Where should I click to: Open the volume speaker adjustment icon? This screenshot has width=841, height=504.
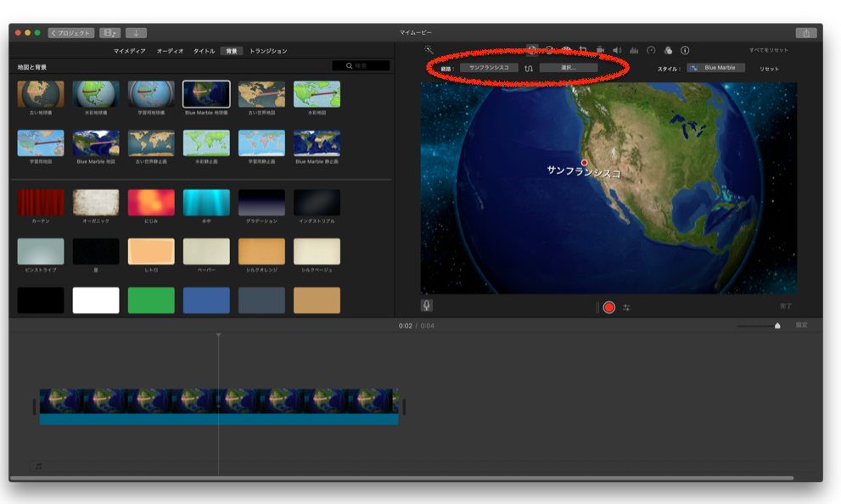pyautogui.click(x=617, y=50)
